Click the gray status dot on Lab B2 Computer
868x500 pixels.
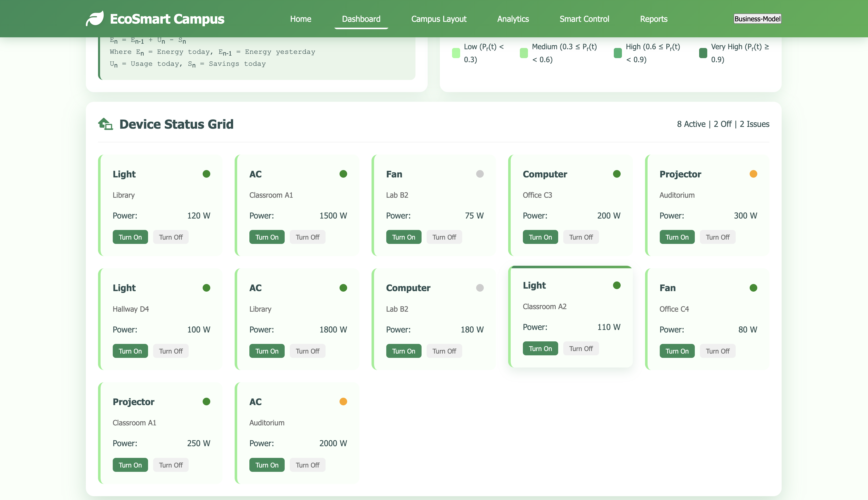(479, 288)
